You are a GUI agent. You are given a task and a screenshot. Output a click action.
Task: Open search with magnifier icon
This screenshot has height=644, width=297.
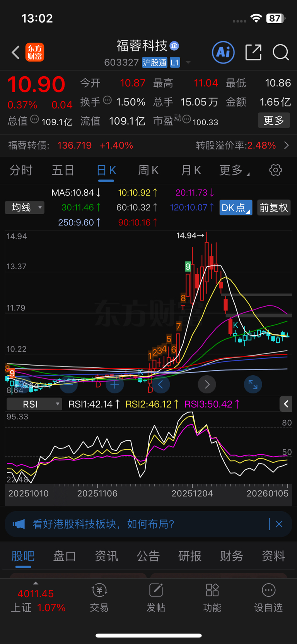(281, 52)
